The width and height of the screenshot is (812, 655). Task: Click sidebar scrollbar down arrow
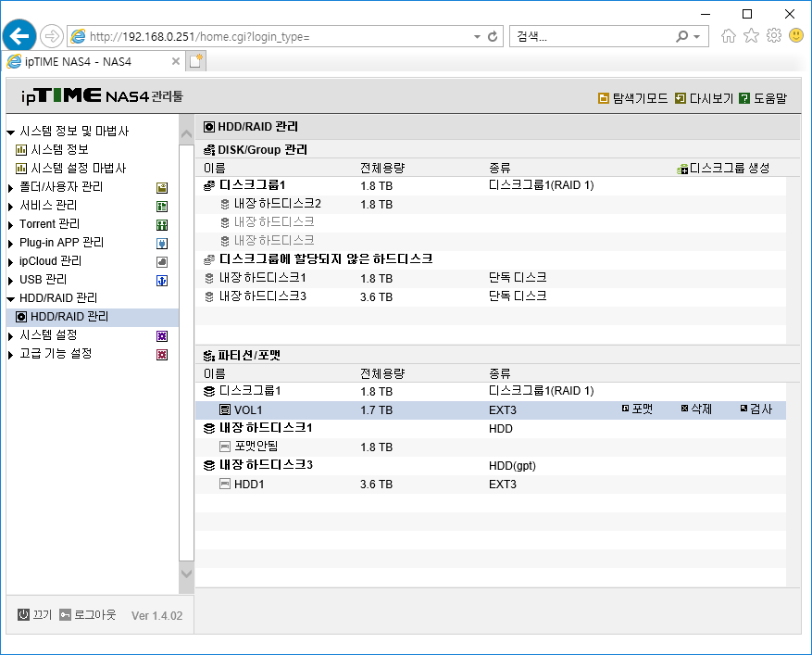pos(186,573)
